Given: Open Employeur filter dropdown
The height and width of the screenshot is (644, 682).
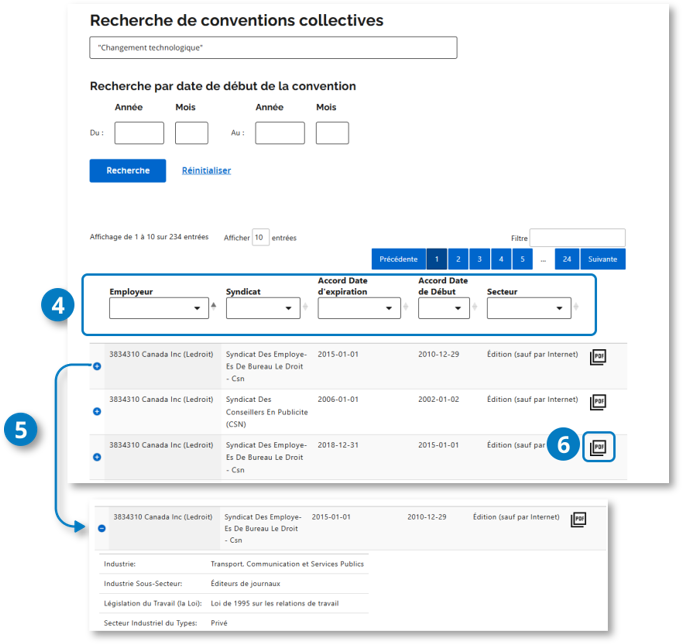Looking at the screenshot, I should [159, 308].
